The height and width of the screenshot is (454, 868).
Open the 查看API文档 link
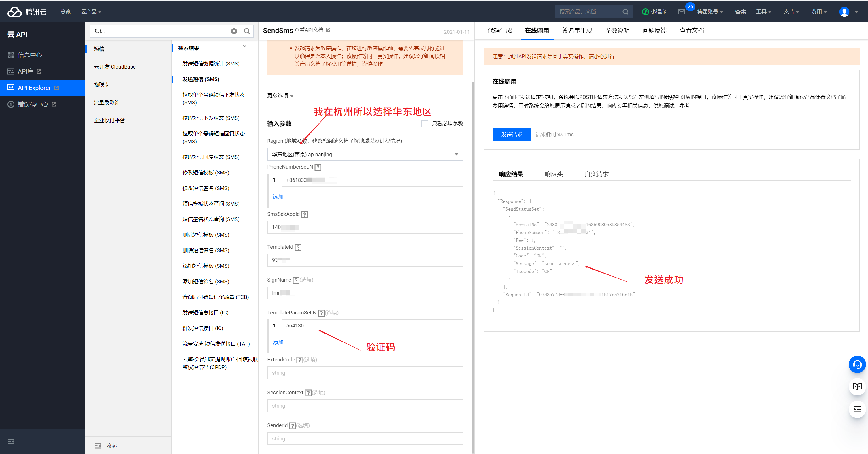[x=312, y=30]
